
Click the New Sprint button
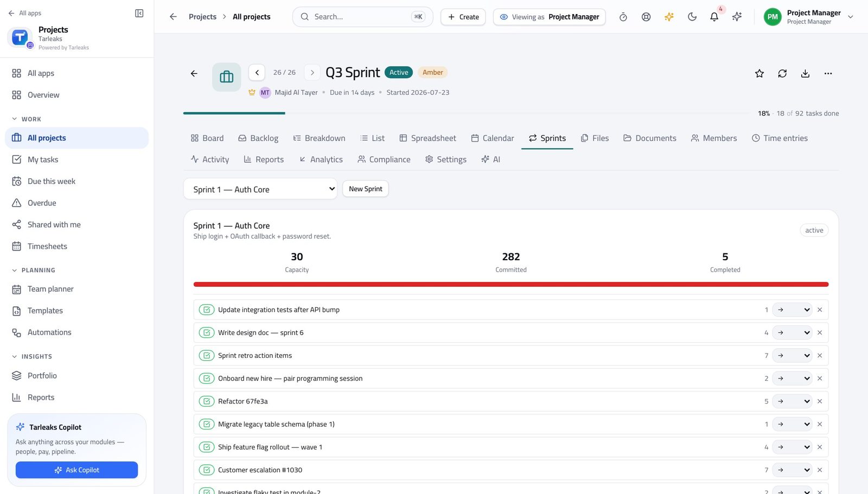click(366, 189)
